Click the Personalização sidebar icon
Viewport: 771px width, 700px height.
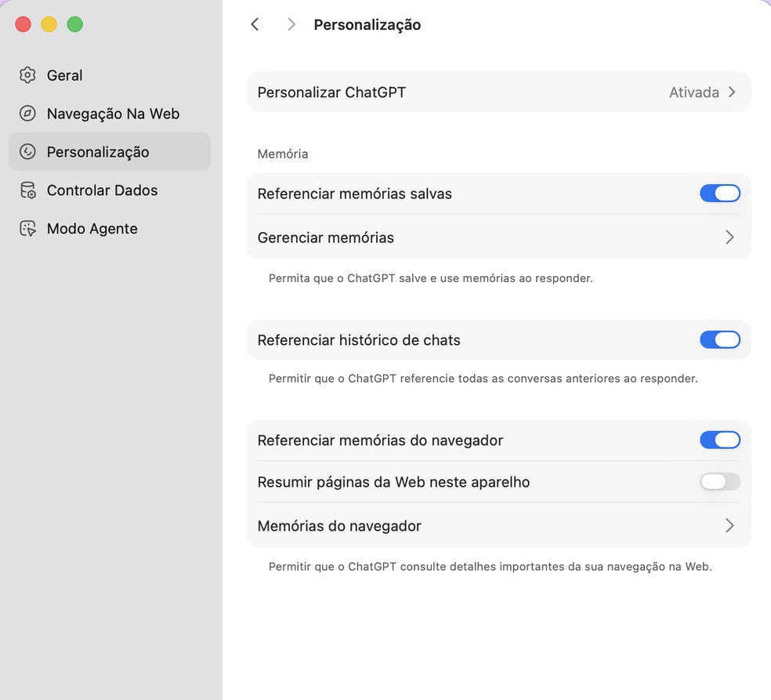pyautogui.click(x=27, y=152)
